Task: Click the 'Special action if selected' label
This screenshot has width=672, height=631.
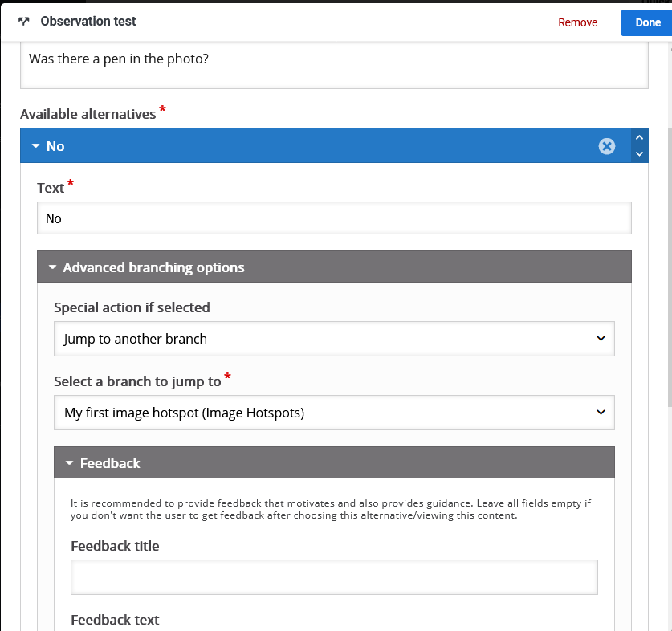Action: (x=132, y=307)
